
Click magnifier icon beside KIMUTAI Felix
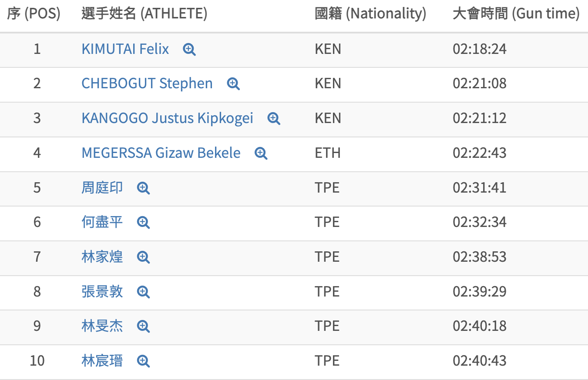point(189,50)
